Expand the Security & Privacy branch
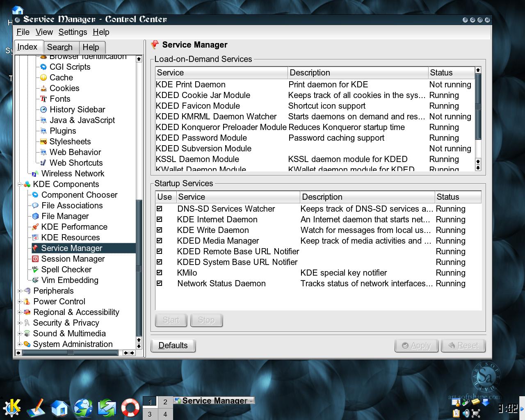This screenshot has height=420, width=525. click(20, 323)
